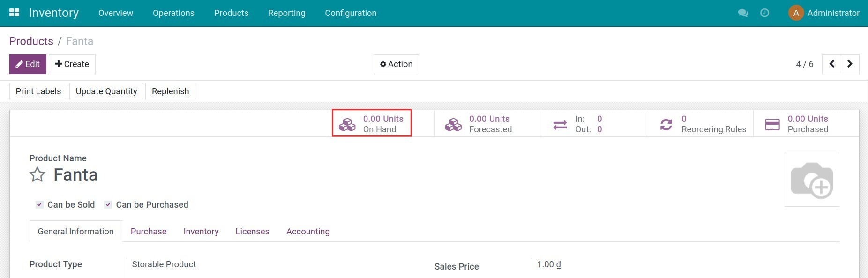The image size is (868, 278).
Task: Click the Forecasted units icon
Action: click(x=453, y=124)
